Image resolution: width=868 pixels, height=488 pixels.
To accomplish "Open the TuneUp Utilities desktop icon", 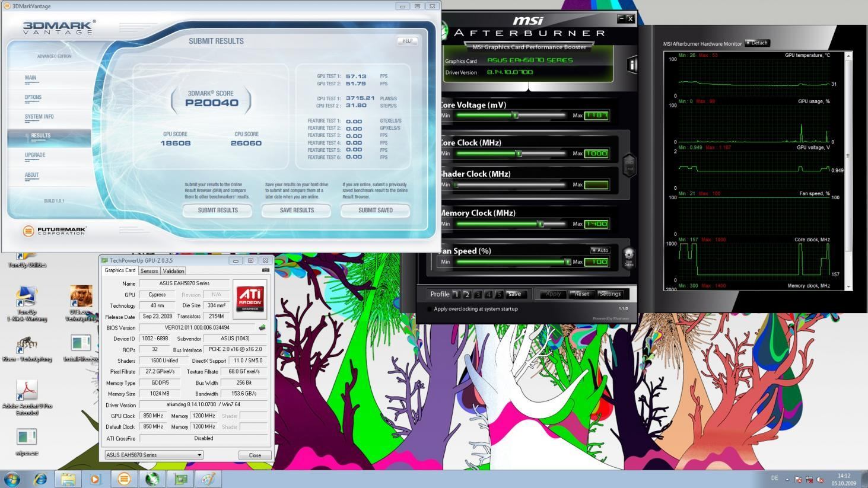I will click(27, 261).
